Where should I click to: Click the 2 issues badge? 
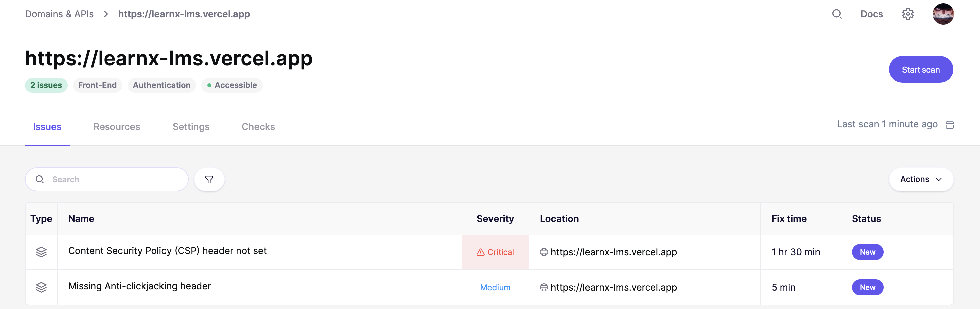[46, 85]
